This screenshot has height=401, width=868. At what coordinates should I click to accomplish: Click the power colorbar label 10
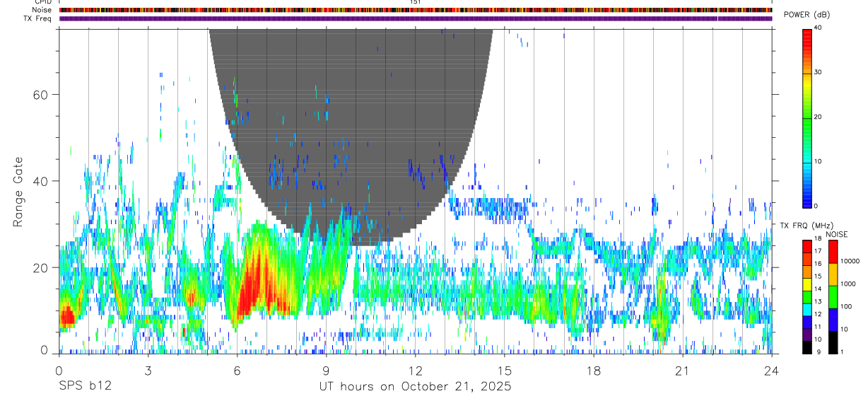pos(819,161)
